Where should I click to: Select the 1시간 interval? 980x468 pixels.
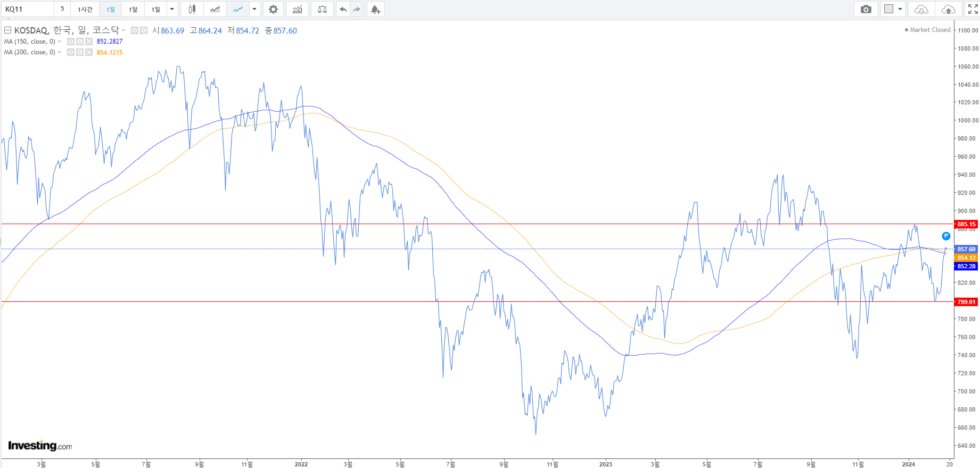[85, 9]
